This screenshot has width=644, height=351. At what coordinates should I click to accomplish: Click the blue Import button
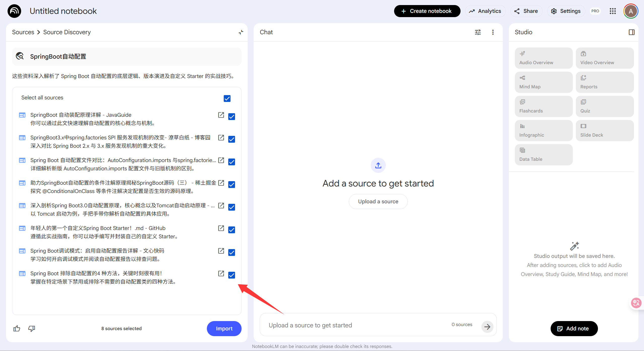click(224, 328)
